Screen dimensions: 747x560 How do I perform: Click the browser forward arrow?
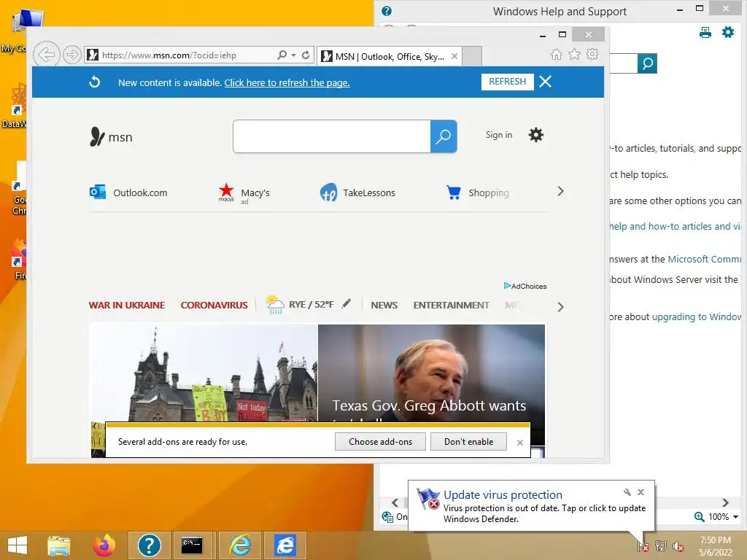click(x=72, y=55)
